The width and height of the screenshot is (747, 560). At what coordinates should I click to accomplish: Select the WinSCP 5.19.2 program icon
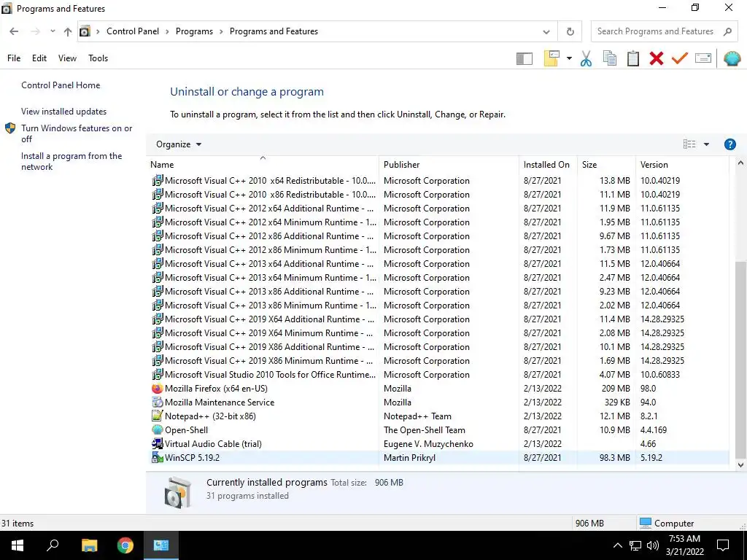[158, 458]
